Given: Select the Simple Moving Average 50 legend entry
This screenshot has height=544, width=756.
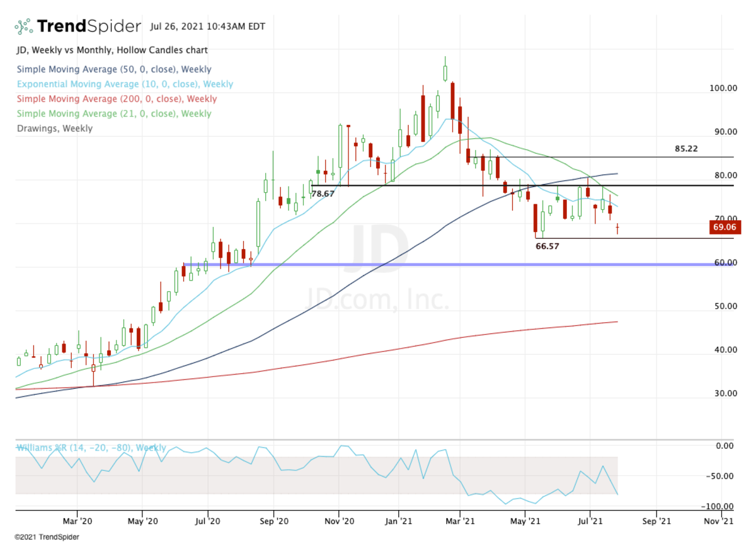Looking at the screenshot, I should 113,69.
